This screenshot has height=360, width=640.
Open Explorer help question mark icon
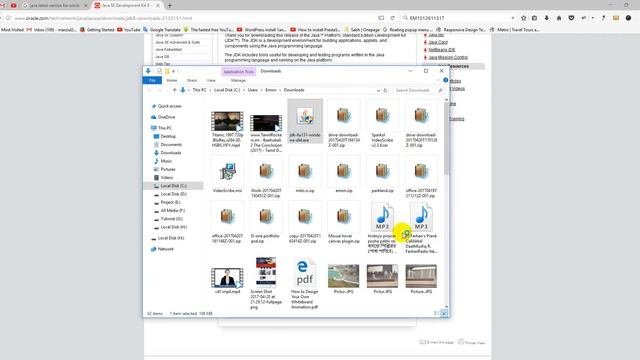tap(446, 80)
